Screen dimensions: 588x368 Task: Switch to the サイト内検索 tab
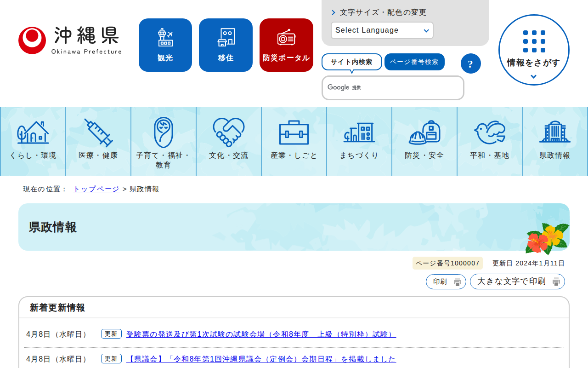(x=352, y=62)
